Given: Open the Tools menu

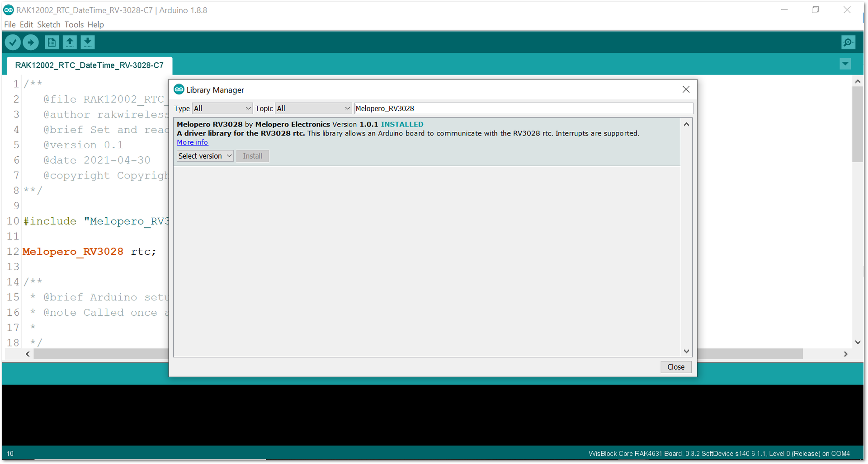Looking at the screenshot, I should (x=74, y=24).
